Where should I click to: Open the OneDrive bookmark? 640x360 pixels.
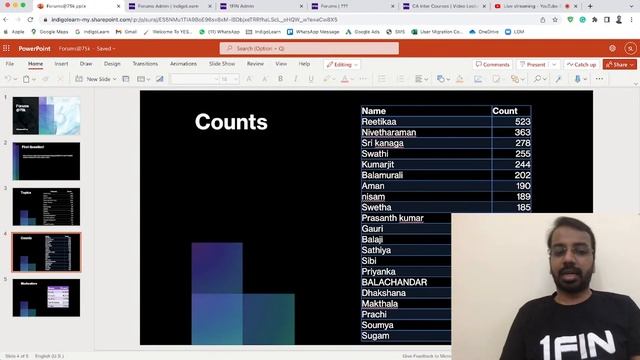pos(484,31)
